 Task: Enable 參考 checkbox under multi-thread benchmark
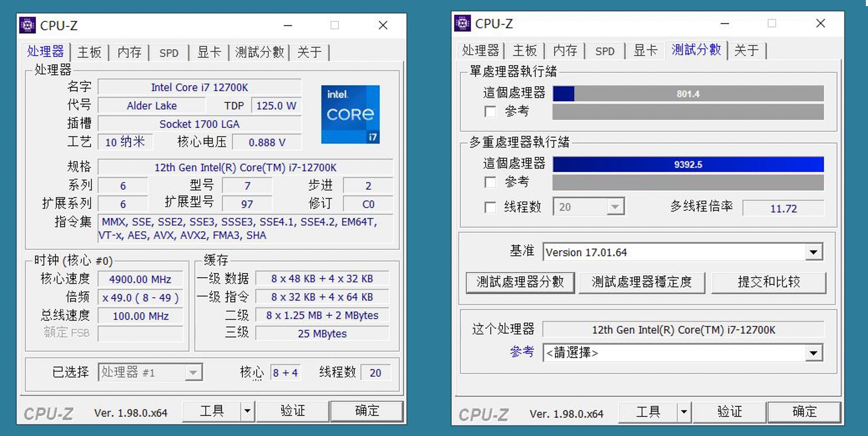point(490,182)
